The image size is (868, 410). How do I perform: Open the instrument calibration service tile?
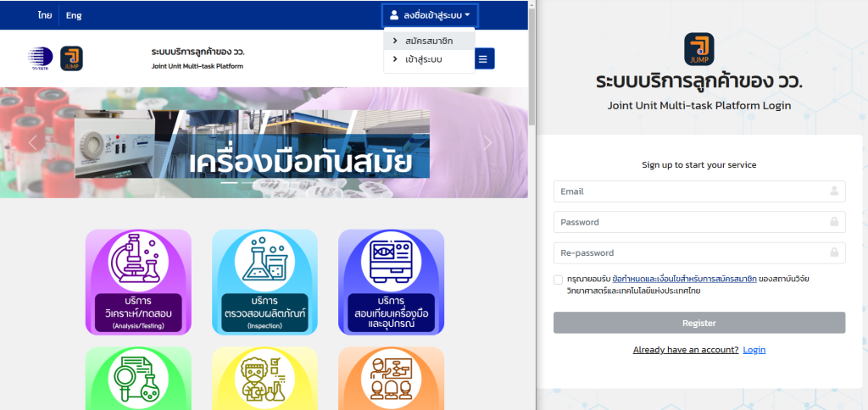[392, 282]
